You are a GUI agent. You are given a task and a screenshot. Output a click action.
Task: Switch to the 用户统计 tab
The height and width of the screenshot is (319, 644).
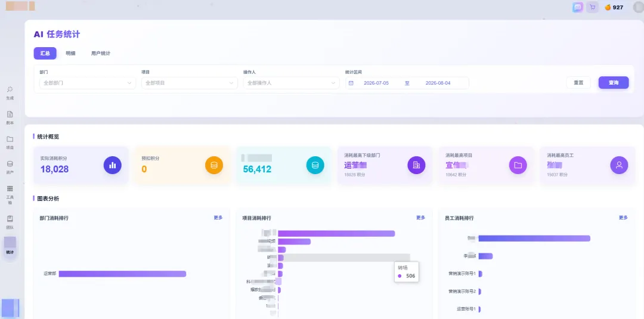(101, 54)
